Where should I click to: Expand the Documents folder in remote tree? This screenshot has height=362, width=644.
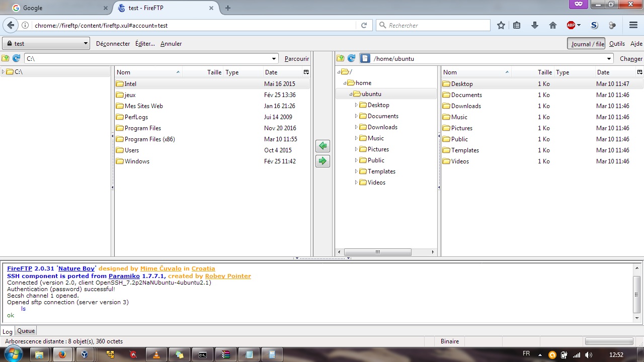tap(356, 116)
